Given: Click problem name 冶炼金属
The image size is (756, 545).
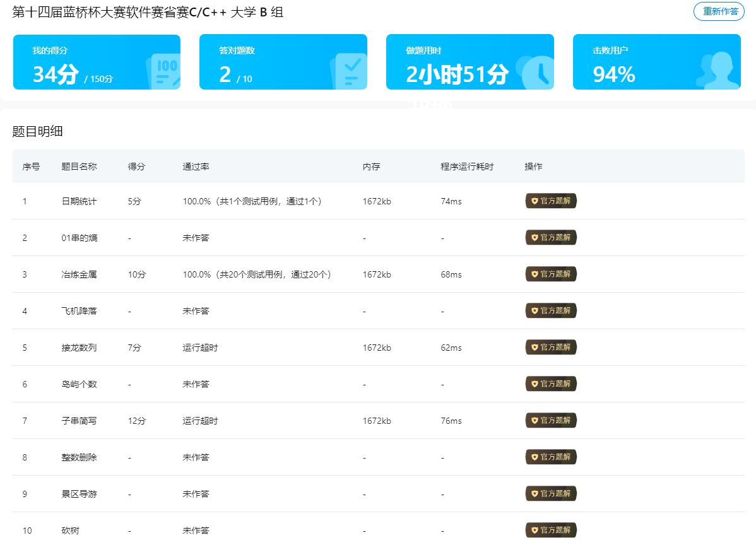Looking at the screenshot, I should point(79,274).
